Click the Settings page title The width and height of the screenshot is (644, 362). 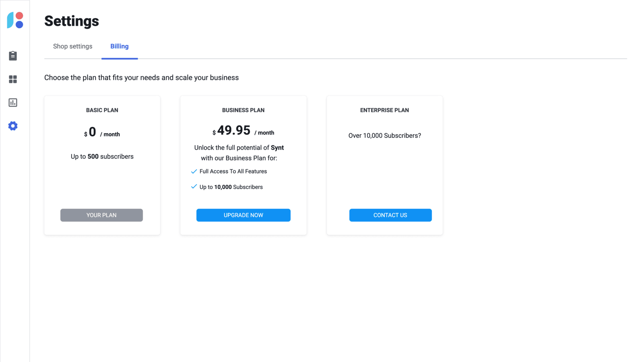(72, 21)
